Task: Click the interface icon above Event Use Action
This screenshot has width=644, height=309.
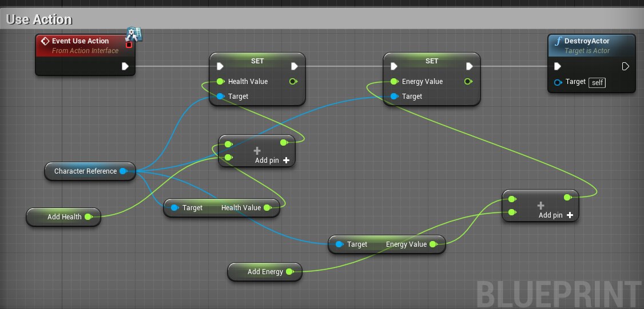Action: 134,34
